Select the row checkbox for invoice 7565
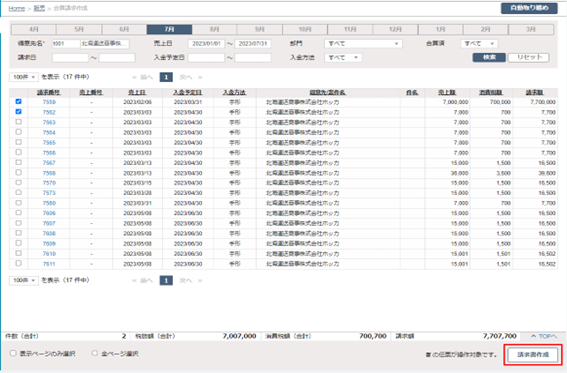The image size is (567, 373). click(x=18, y=142)
